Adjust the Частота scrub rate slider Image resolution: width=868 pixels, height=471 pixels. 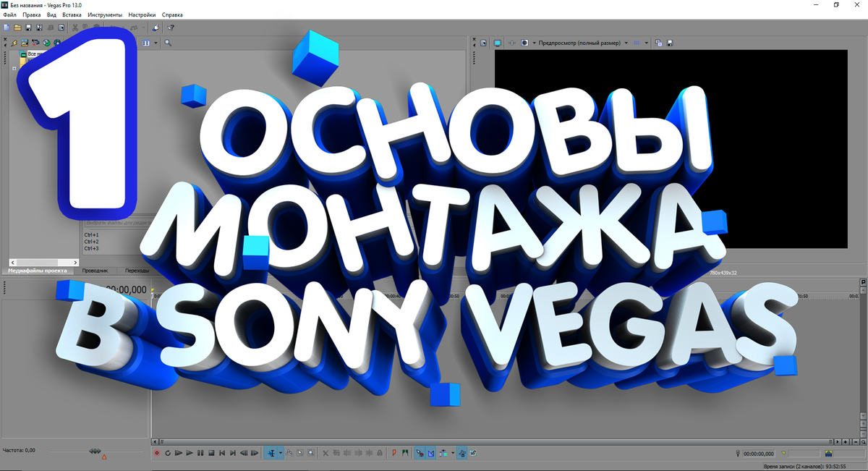point(95,451)
